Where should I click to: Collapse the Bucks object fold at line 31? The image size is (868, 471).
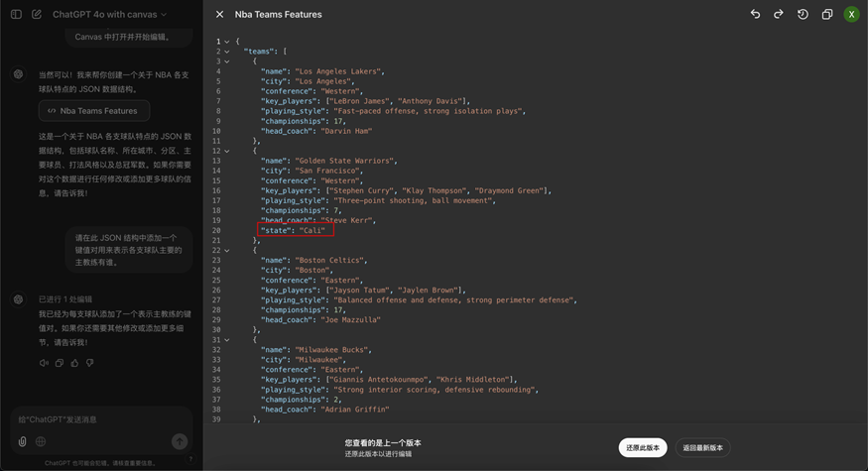pyautogui.click(x=226, y=340)
